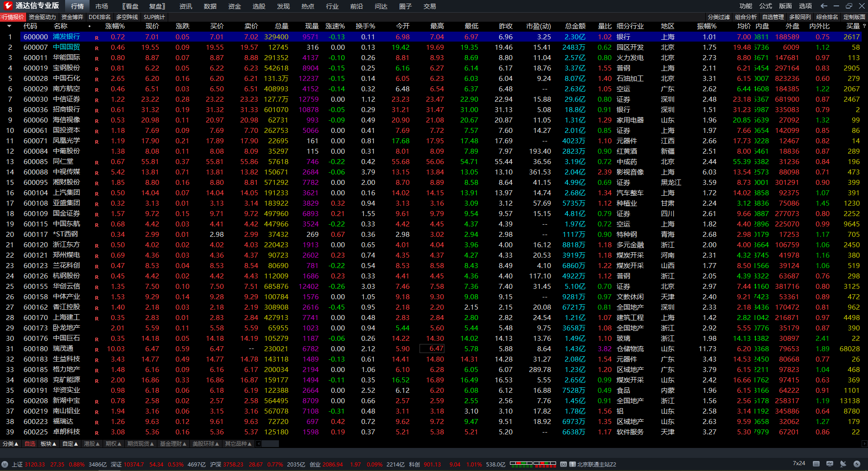Sort by the 总金额 column header
868x471 pixels.
click(575, 26)
